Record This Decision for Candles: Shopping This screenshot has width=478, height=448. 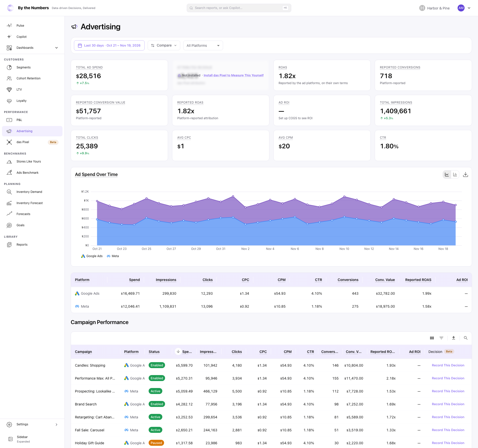[448, 365]
